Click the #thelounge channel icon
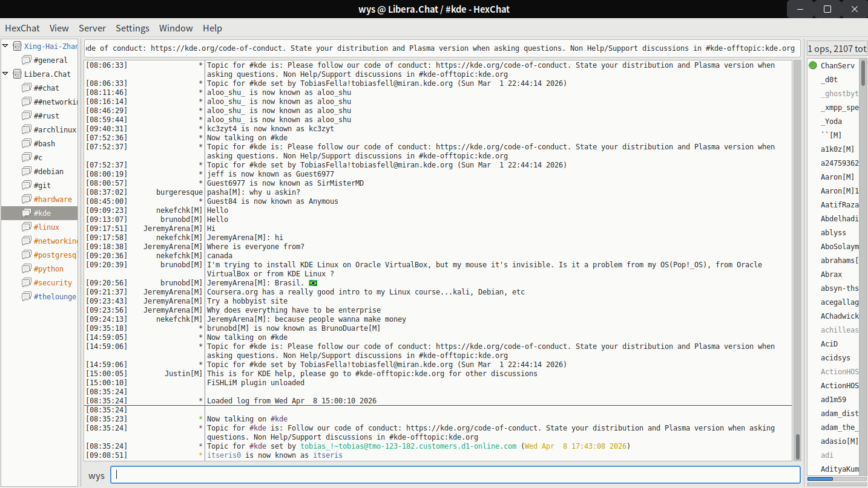Viewport: 868px width, 488px height. pyautogui.click(x=26, y=296)
